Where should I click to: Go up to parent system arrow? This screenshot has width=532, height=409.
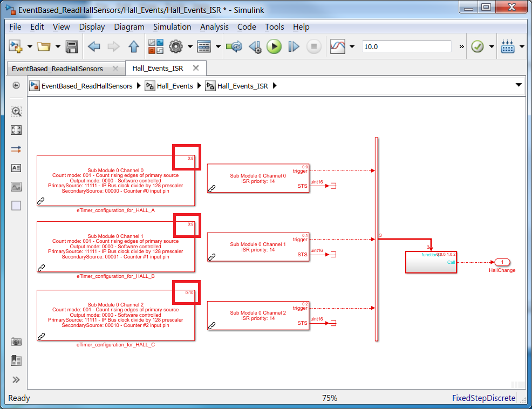pos(134,46)
